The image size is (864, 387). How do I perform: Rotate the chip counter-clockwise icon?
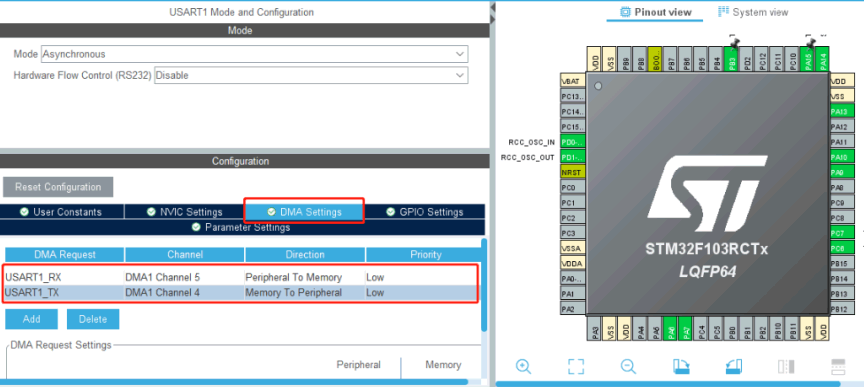click(733, 366)
